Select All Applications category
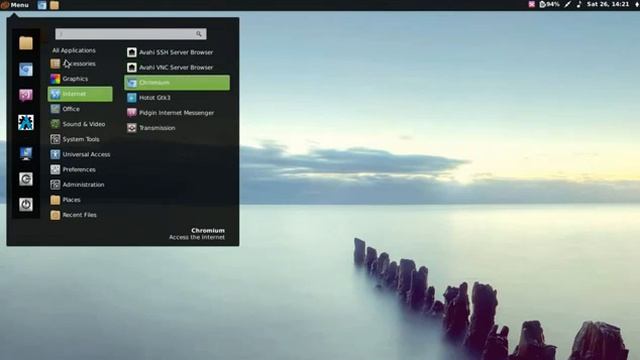 74,50
